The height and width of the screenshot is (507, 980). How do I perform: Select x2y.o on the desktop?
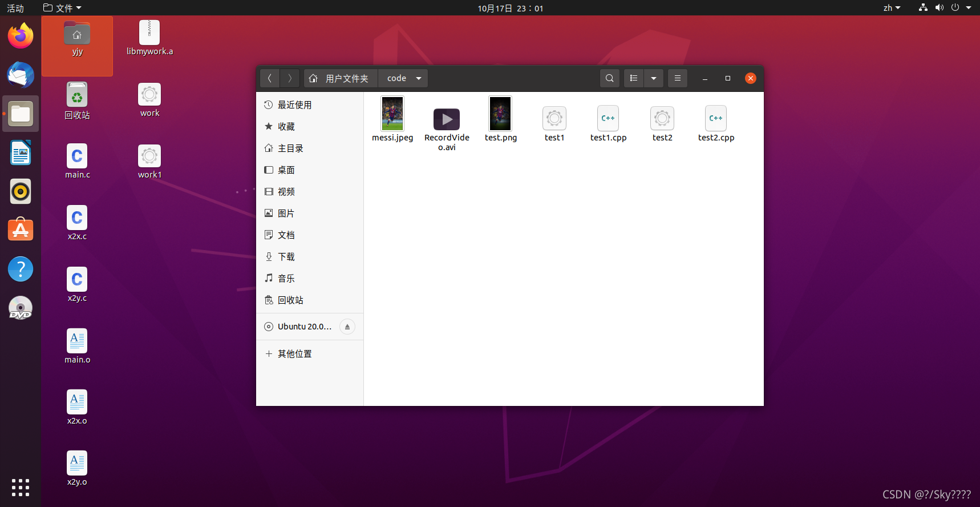pos(77,469)
